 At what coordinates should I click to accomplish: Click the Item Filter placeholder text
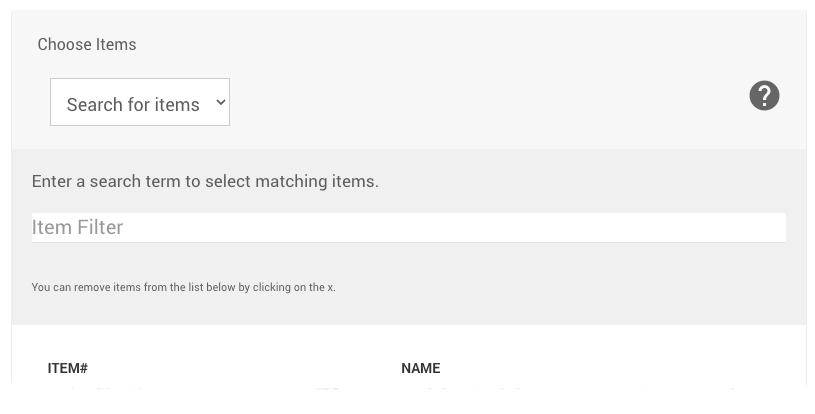78,227
